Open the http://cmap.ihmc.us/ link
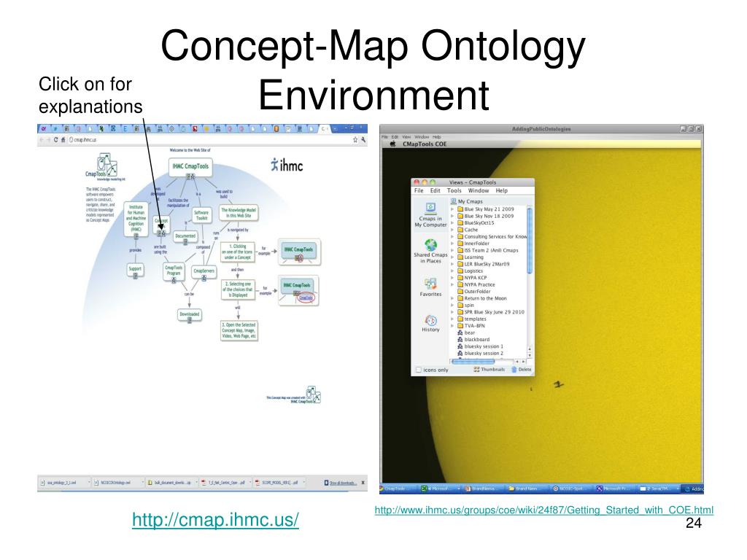The height and width of the screenshot is (560, 747). click(215, 519)
